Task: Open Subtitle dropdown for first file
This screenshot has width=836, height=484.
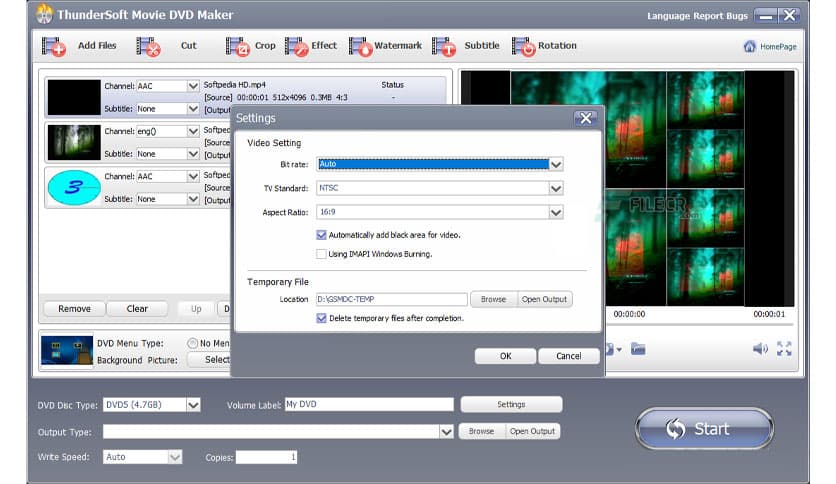Action: pos(193,109)
